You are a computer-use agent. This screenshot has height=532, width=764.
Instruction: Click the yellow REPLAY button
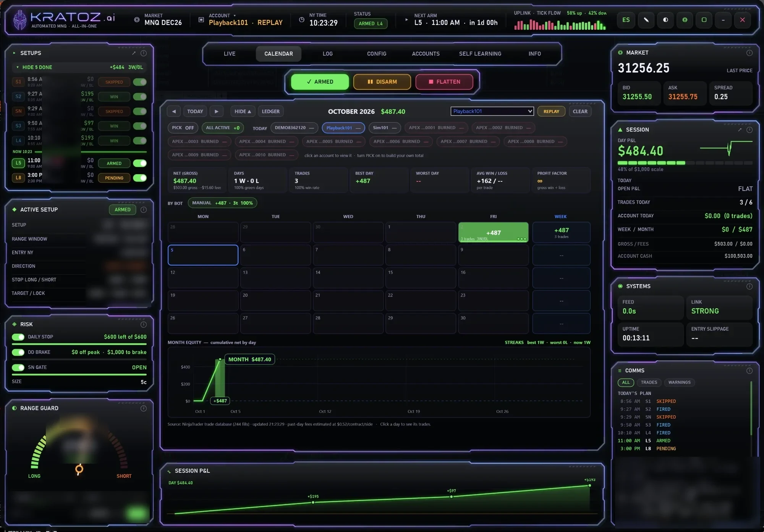(x=551, y=112)
